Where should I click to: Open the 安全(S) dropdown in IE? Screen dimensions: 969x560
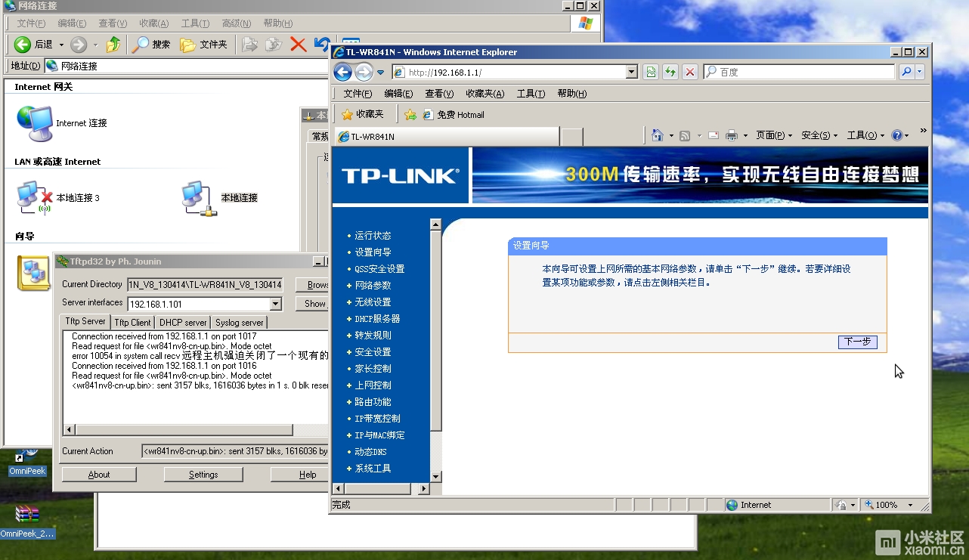tap(819, 135)
